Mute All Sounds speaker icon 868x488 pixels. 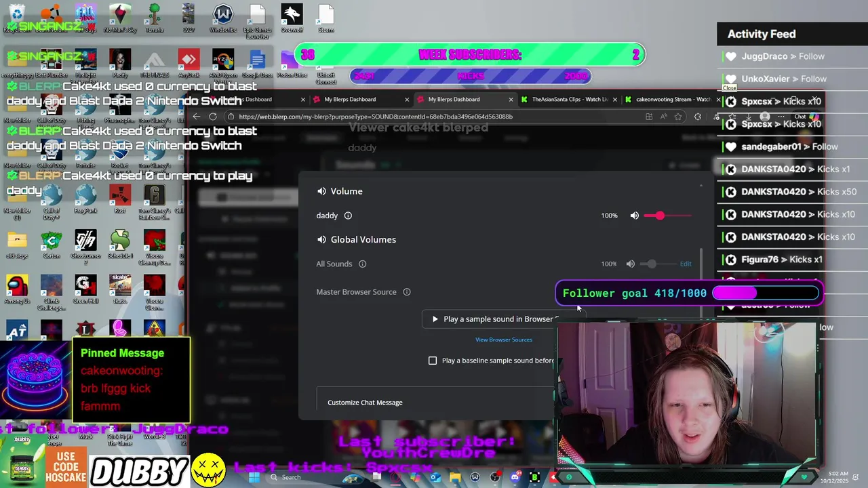[630, 264]
